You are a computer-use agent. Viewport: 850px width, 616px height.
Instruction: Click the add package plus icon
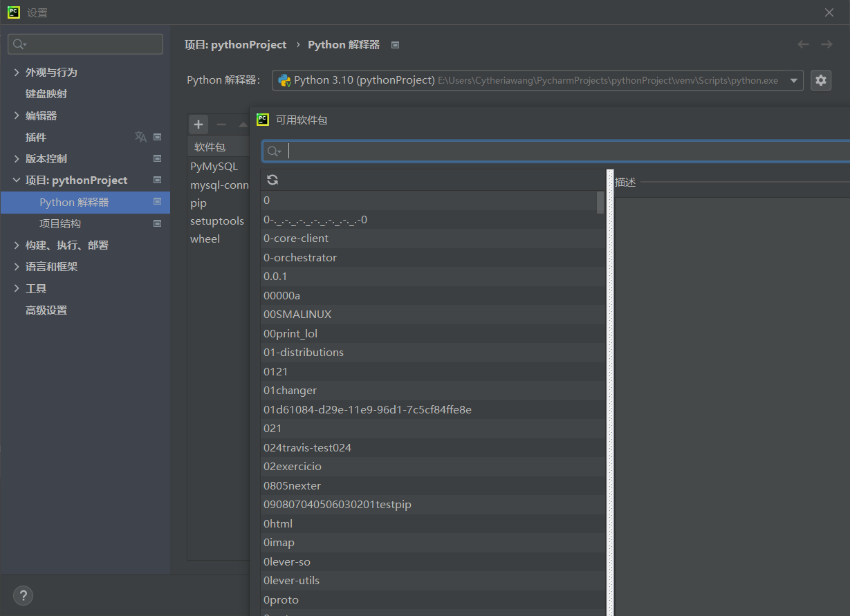[x=198, y=124]
